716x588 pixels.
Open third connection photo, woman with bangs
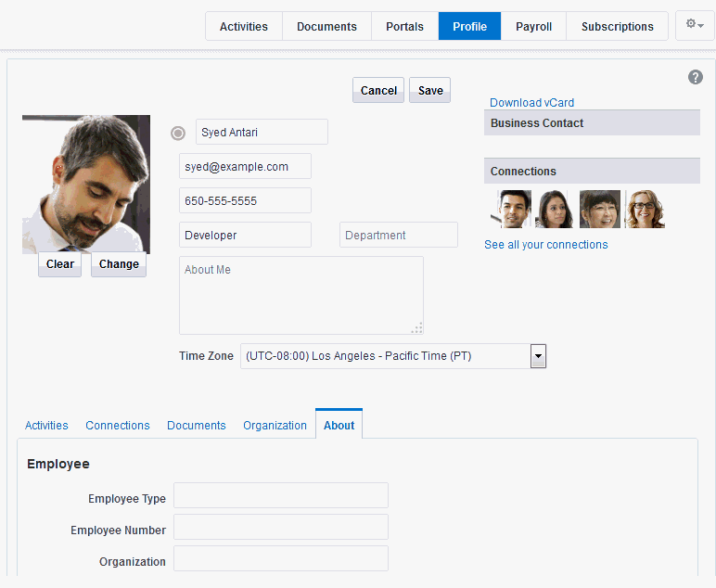[x=600, y=209]
